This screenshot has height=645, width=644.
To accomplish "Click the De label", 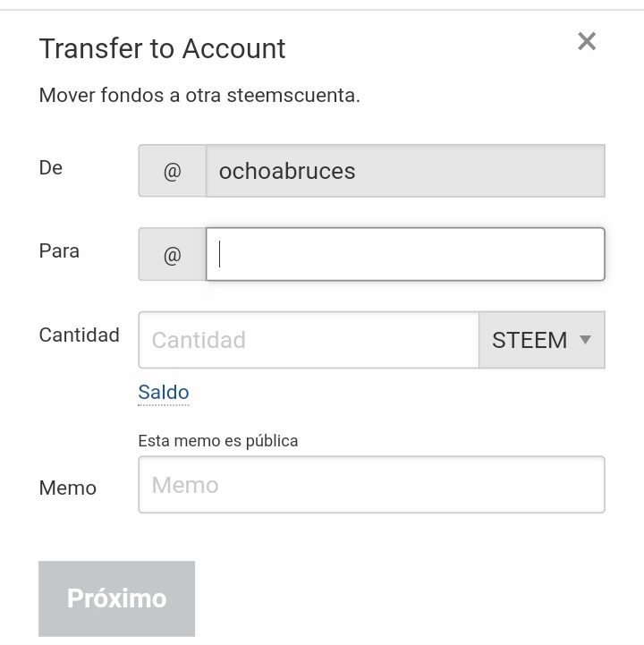I will tap(51, 168).
